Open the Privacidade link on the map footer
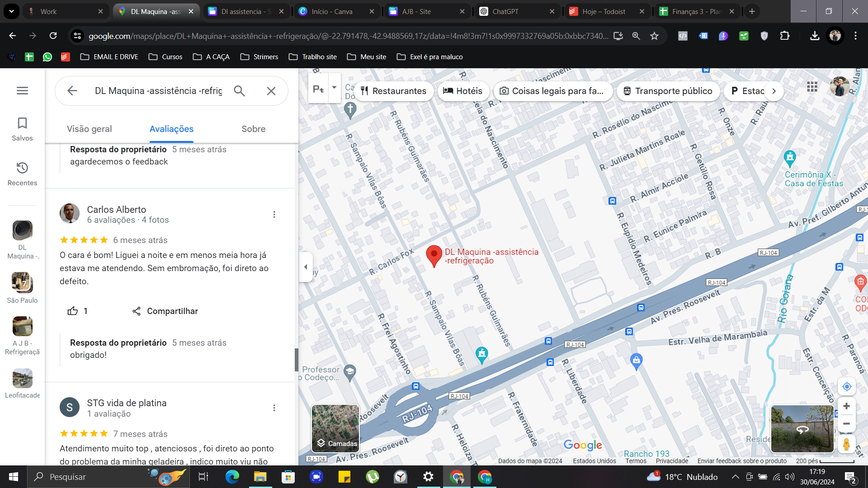The image size is (868, 488). tap(672, 461)
